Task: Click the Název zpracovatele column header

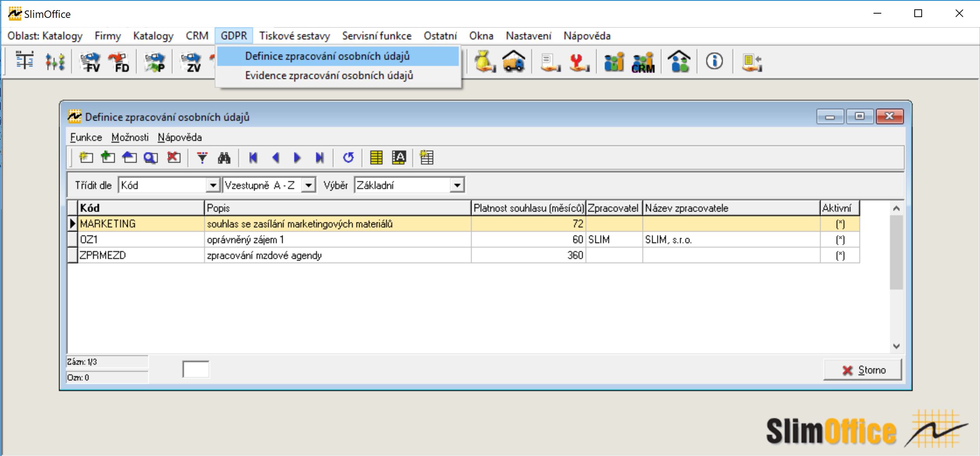Action: (x=731, y=208)
